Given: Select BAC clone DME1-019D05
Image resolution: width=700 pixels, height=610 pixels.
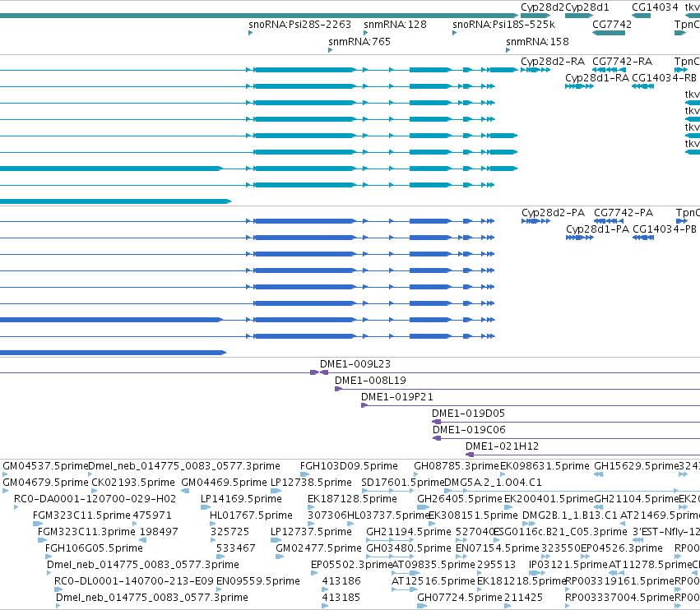Looking at the screenshot, I should pos(468,414).
